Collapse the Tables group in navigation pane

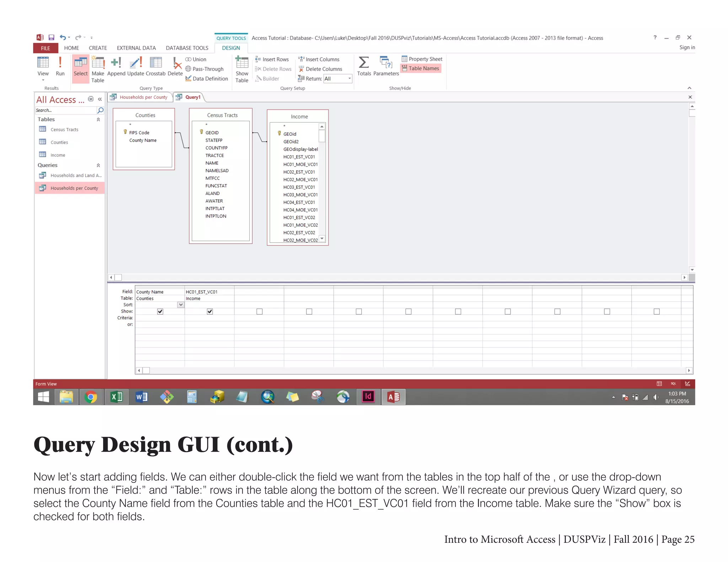(x=98, y=120)
